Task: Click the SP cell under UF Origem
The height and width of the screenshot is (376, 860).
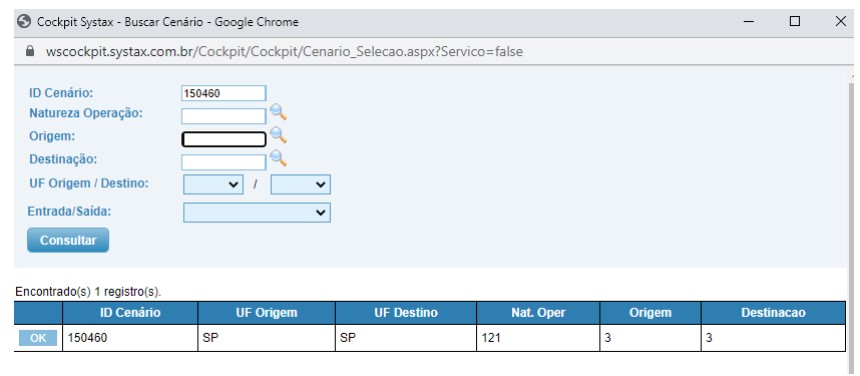Action: 267,338
